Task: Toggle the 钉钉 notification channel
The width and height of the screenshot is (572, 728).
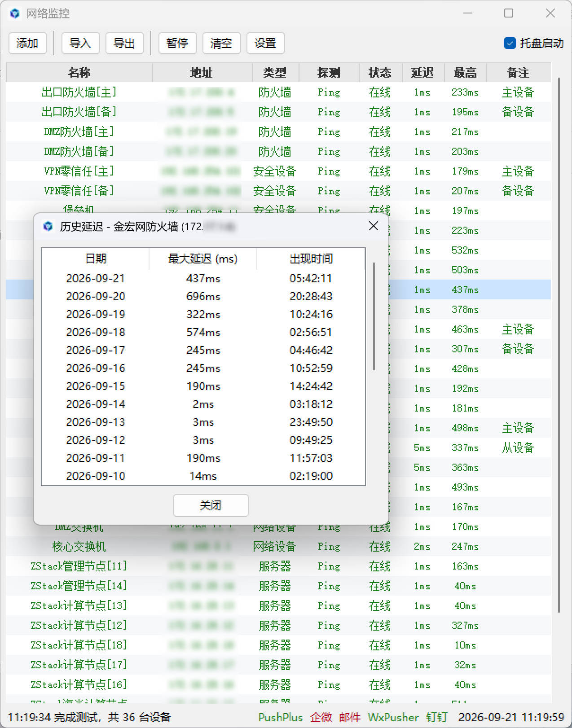Action: click(437, 717)
